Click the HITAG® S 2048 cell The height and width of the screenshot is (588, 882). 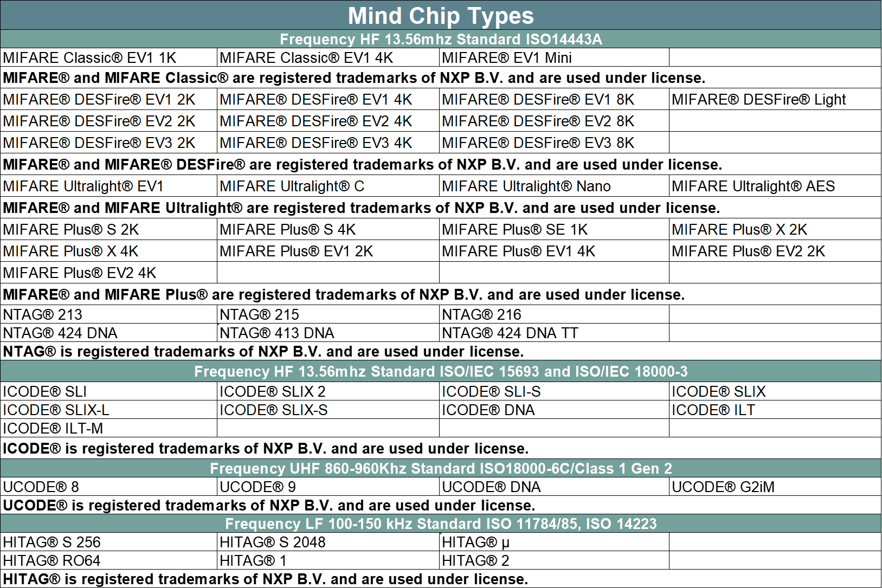[328, 542]
